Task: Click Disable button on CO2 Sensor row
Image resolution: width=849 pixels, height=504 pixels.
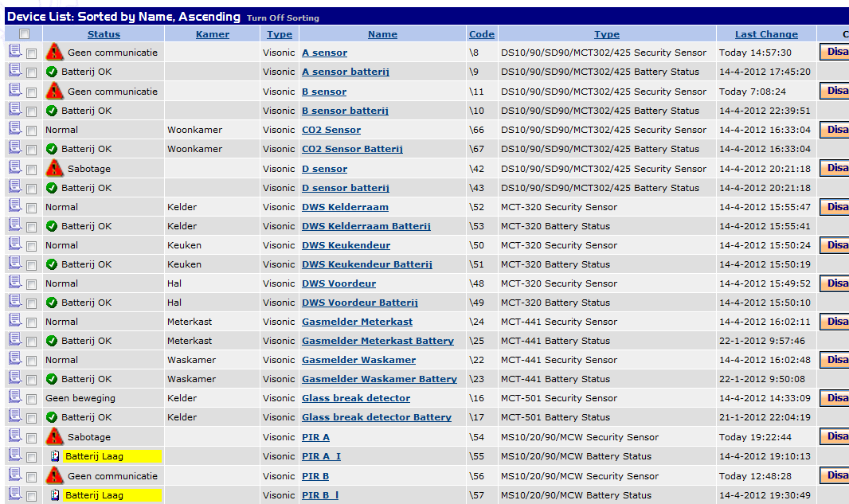Action: (x=835, y=129)
